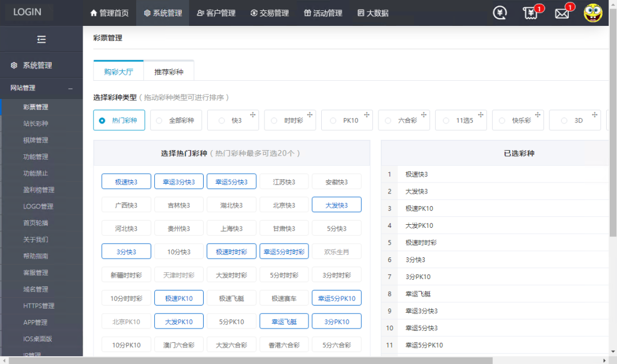Viewport: 617px width, 364px height.
Task: Click the chart icon beside 大数据
Action: click(x=360, y=12)
